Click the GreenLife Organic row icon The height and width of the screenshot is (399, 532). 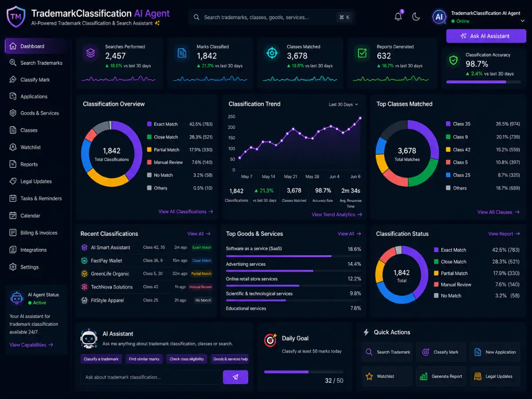point(84,274)
